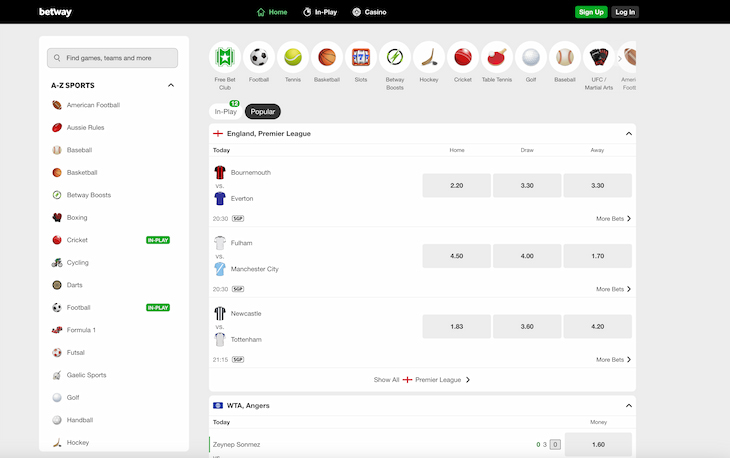Click the Manchester City team name
The image size is (730, 458).
click(x=255, y=269)
